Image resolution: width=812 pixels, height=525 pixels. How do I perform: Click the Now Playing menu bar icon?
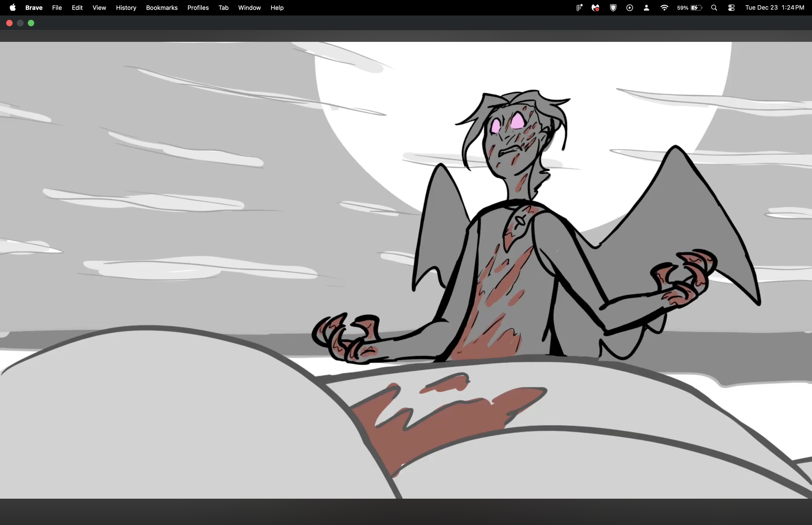click(630, 7)
